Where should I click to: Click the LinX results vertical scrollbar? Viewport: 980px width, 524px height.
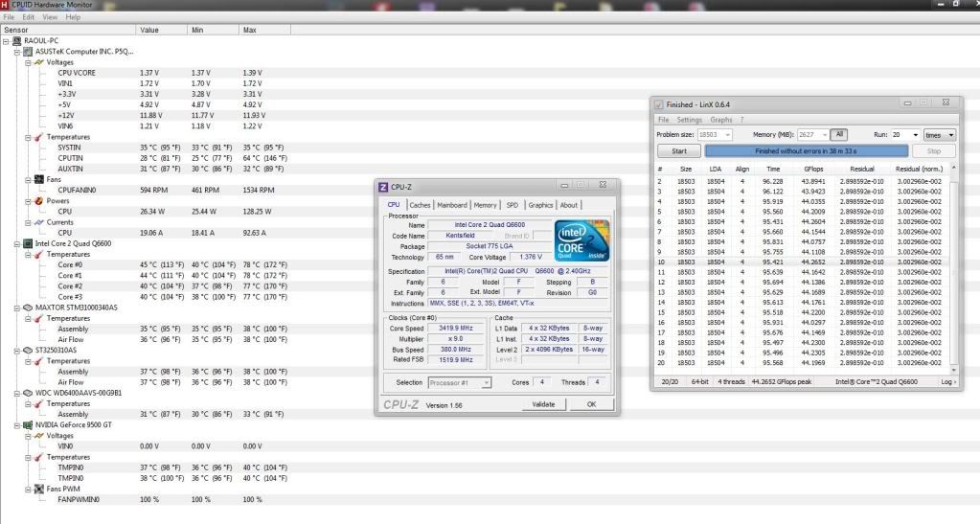[953, 269]
